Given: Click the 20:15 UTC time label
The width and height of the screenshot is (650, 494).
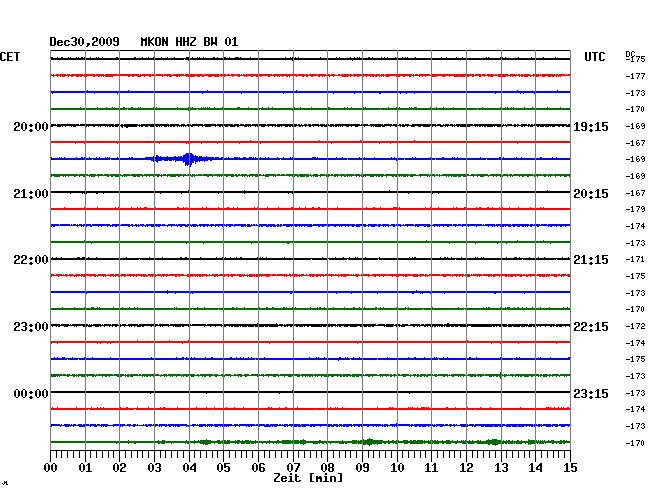Looking at the screenshot, I should pos(591,194).
